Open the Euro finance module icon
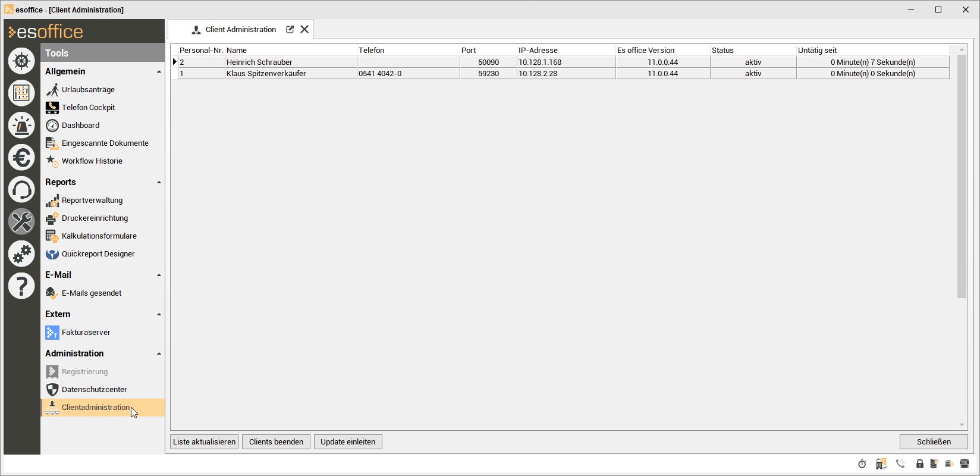 [x=21, y=158]
